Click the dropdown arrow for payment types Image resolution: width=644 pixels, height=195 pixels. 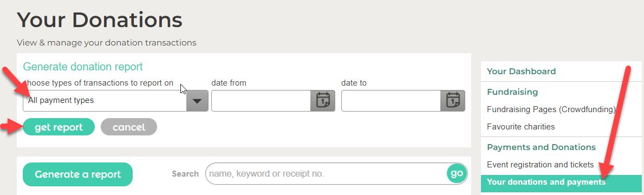click(198, 101)
